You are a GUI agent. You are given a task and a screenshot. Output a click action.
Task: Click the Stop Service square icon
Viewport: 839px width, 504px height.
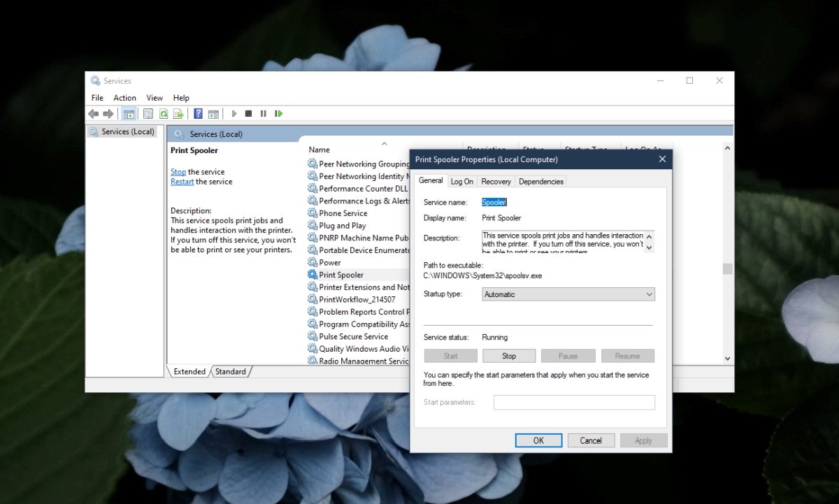coord(248,113)
